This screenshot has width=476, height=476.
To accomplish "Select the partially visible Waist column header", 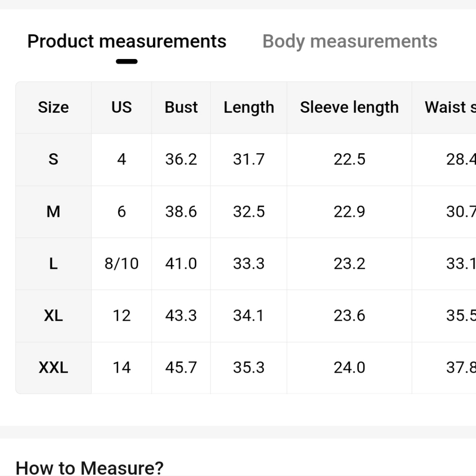I will 450,108.
